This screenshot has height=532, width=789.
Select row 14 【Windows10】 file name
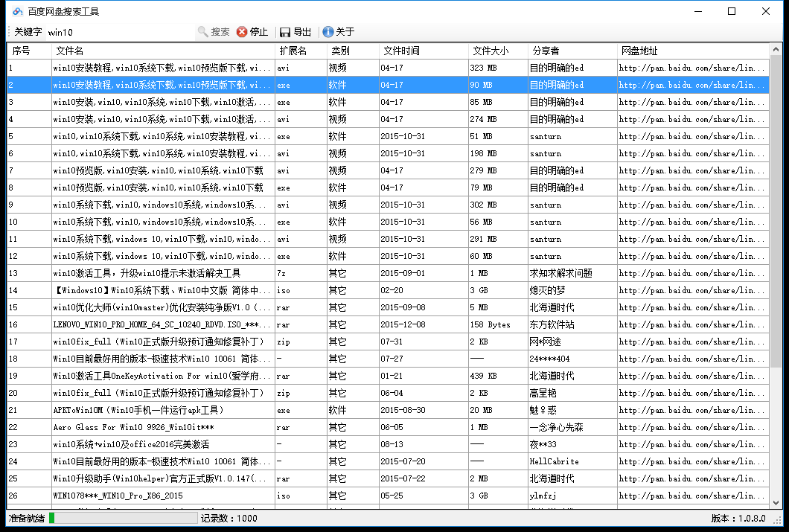click(x=163, y=290)
